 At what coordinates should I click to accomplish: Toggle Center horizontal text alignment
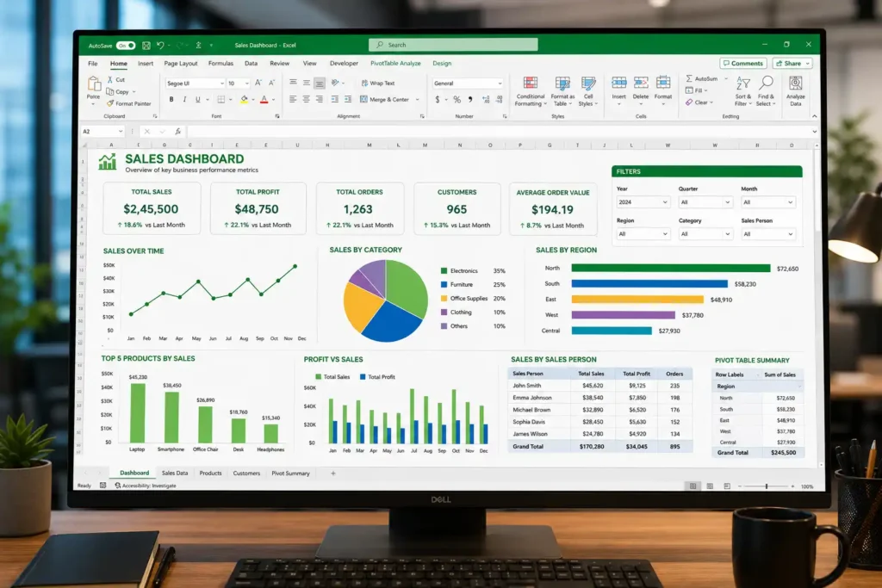coord(306,100)
